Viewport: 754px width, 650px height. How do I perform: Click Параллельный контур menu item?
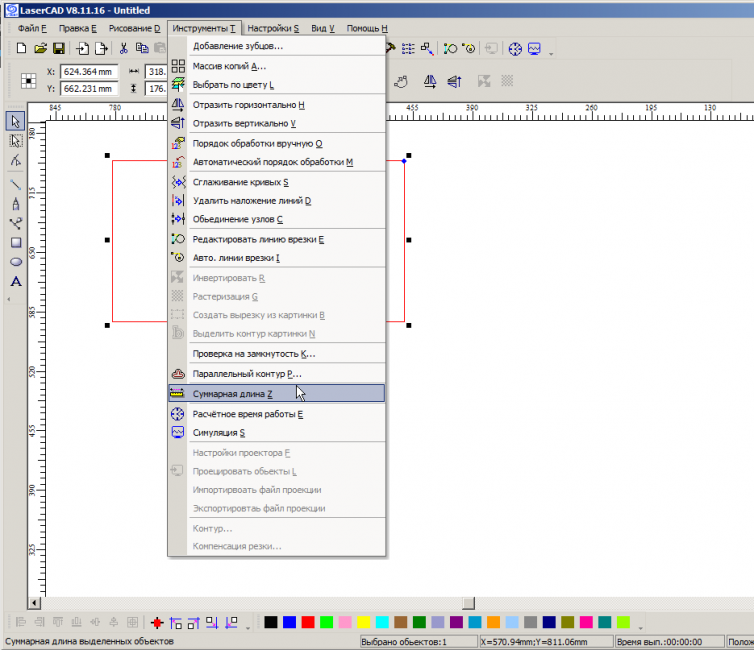[x=246, y=374]
